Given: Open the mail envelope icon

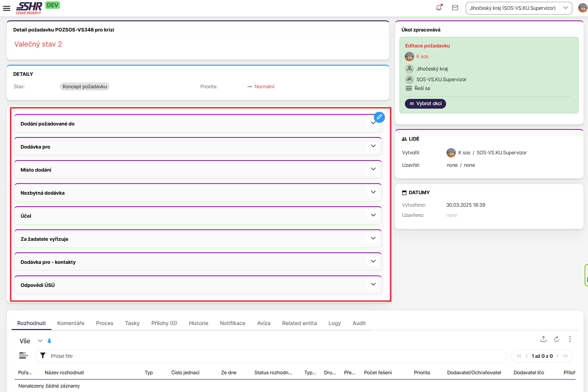Looking at the screenshot, I should point(455,8).
